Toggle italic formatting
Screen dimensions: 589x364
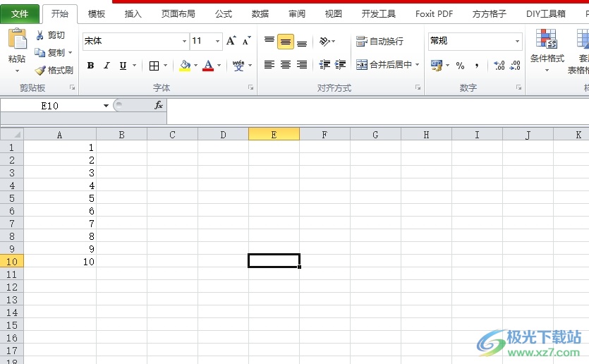(107, 66)
